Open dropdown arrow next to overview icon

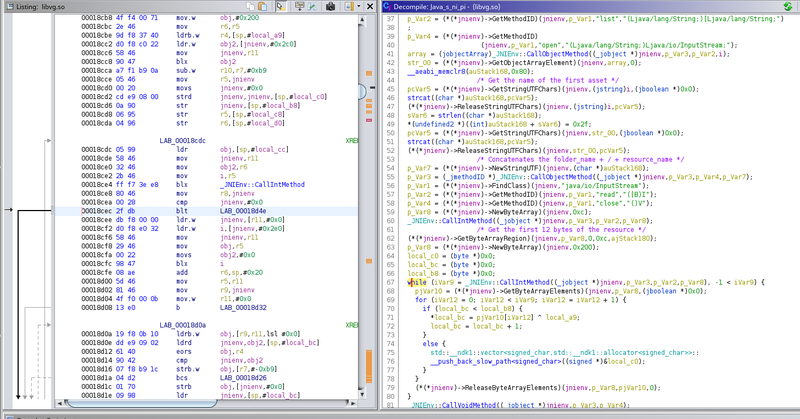(x=359, y=7)
